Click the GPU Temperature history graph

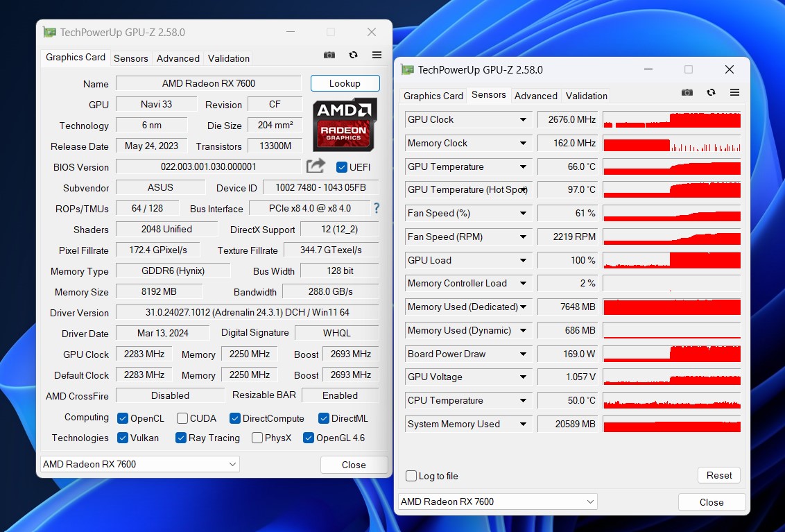(x=671, y=167)
